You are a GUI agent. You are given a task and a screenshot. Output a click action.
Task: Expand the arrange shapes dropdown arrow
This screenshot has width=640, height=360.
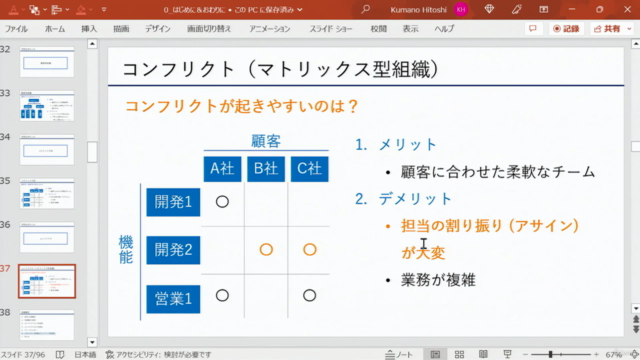pyautogui.click(x=45, y=9)
